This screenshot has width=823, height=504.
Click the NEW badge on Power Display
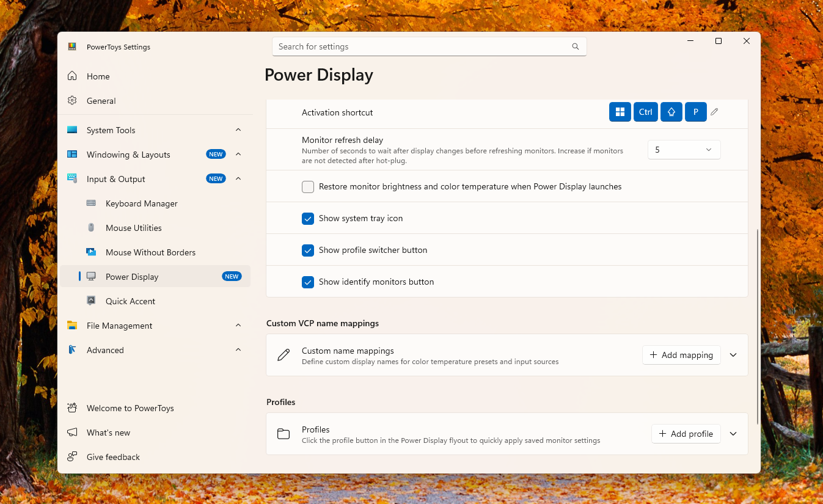click(232, 277)
